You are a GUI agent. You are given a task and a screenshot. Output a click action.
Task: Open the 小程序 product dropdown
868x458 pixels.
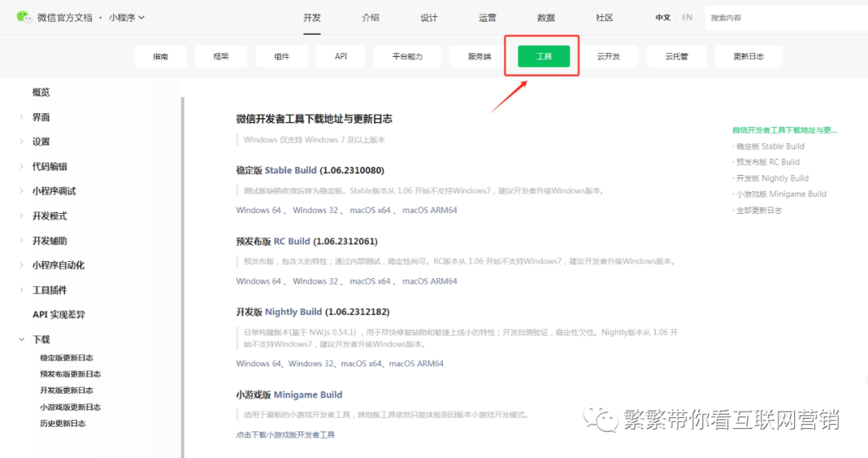click(x=127, y=18)
